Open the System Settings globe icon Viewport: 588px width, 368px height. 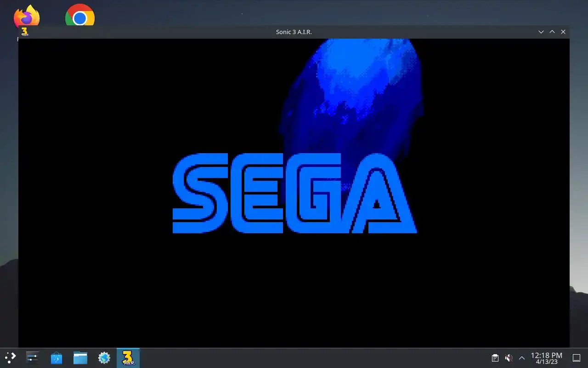coord(104,357)
